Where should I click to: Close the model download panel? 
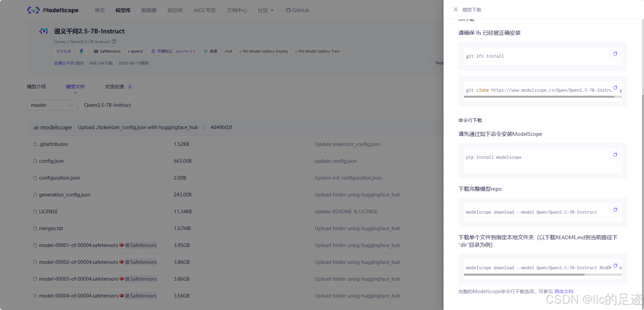pos(455,9)
